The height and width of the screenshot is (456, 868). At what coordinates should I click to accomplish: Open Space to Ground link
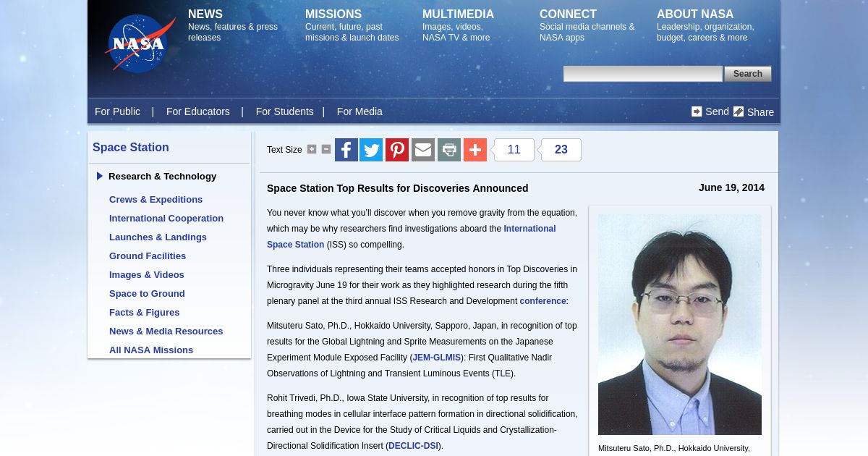click(x=147, y=293)
